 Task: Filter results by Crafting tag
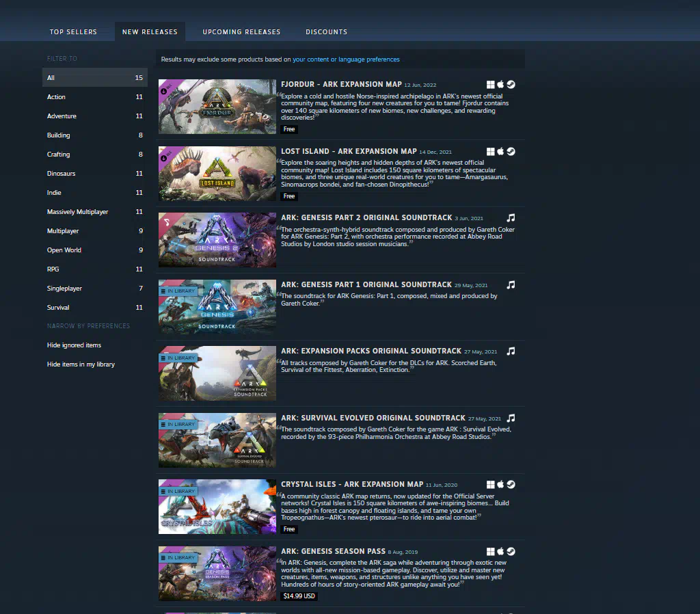point(94,155)
